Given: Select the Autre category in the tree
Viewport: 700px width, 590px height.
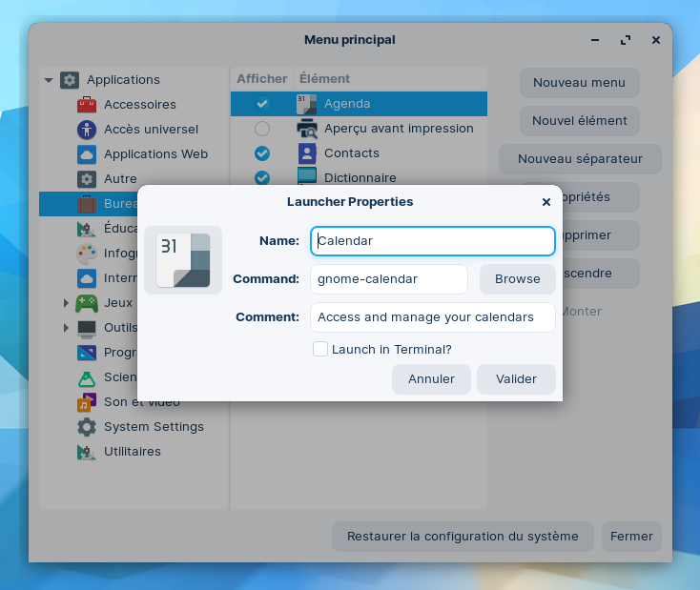Looking at the screenshot, I should [x=120, y=179].
